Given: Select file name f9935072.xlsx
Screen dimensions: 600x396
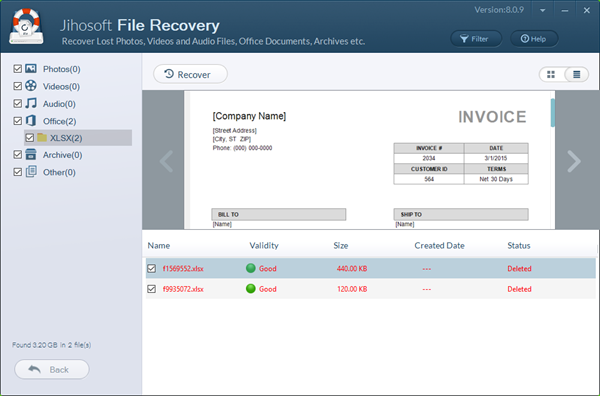Looking at the screenshot, I should click(x=183, y=289).
